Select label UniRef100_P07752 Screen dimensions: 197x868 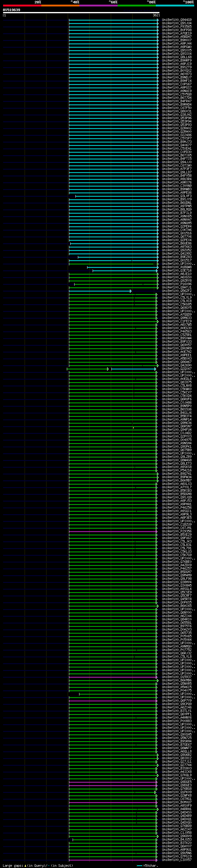coord(177,650)
